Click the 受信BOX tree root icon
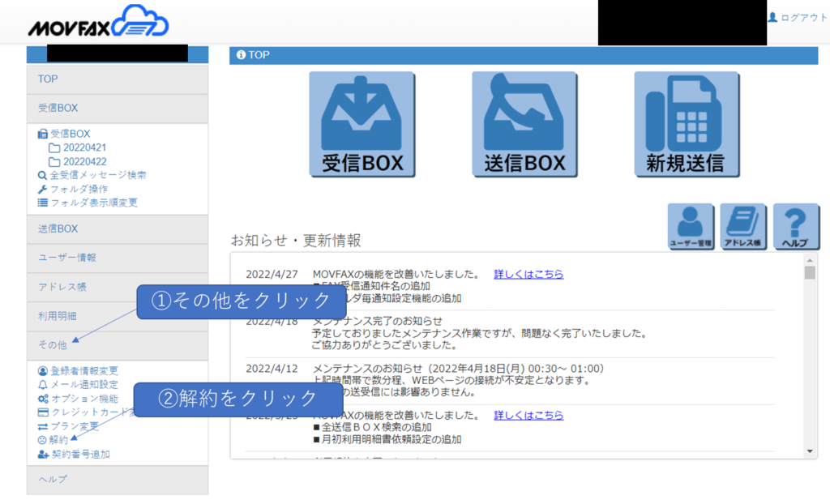This screenshot has height=504, width=830. click(x=42, y=134)
